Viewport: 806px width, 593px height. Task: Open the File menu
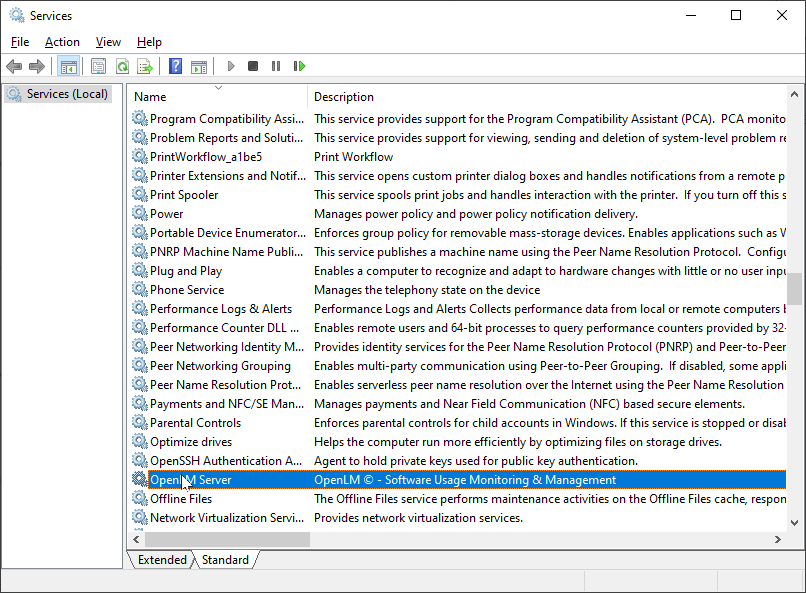20,42
